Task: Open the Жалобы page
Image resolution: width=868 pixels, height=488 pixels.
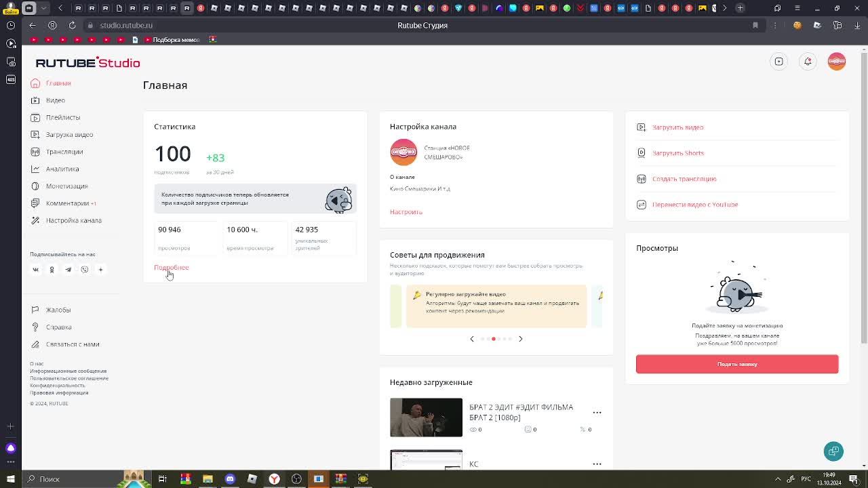Action: point(51,310)
